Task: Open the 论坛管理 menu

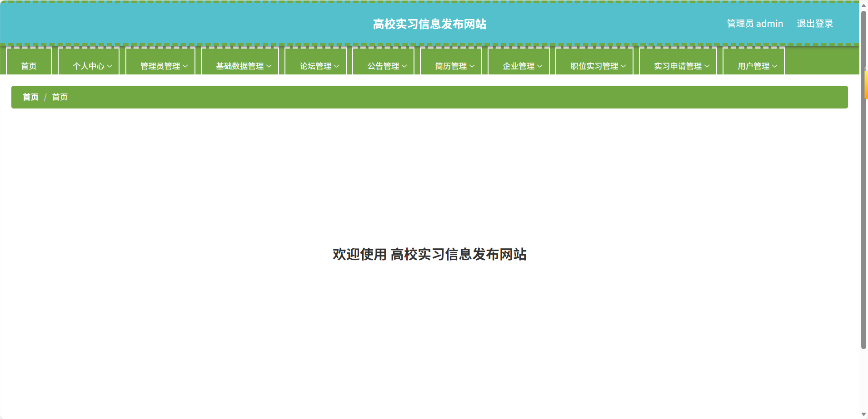Action: click(316, 61)
